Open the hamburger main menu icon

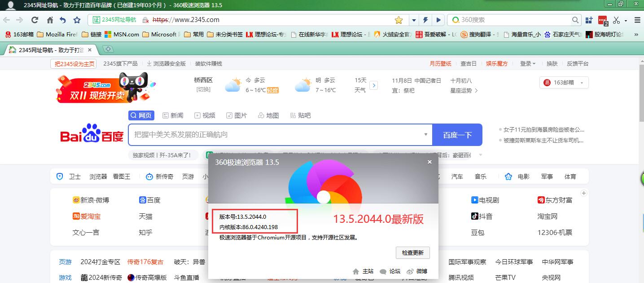[x=637, y=20]
